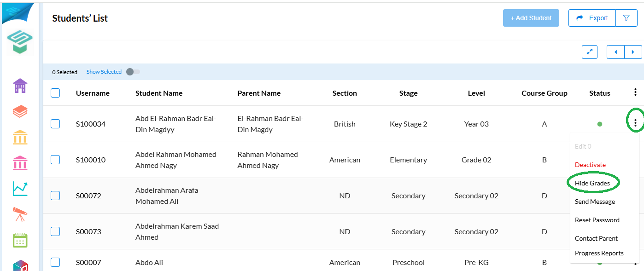Click the telescope sidebar icon

coord(20,214)
